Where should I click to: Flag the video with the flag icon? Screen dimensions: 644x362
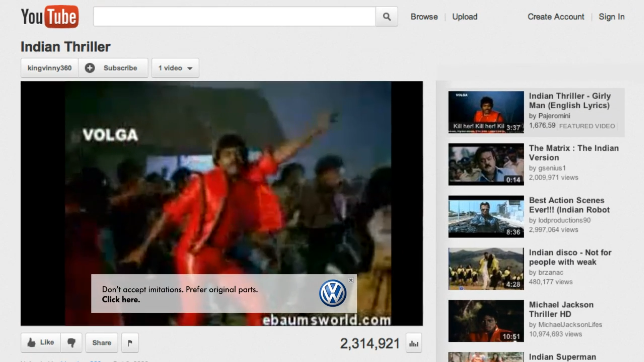pos(130,343)
